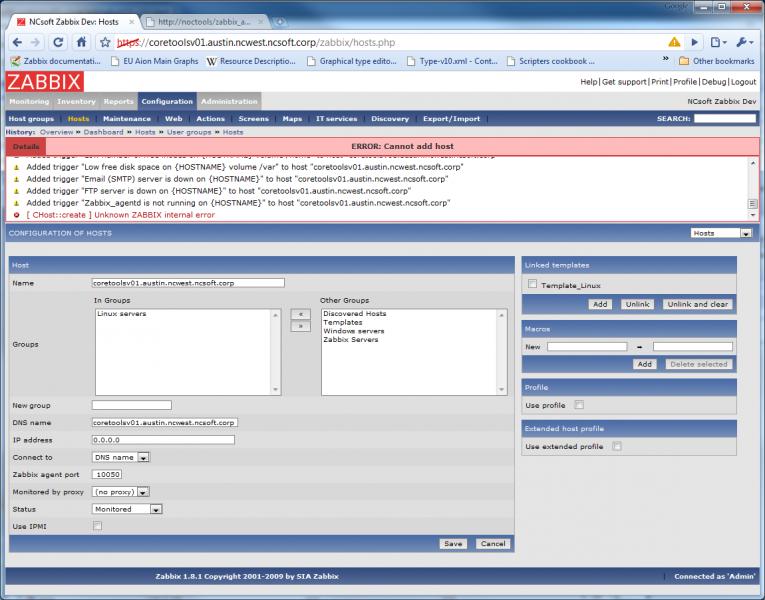Click Unlink template button
765x600 pixels.
pyautogui.click(x=637, y=304)
